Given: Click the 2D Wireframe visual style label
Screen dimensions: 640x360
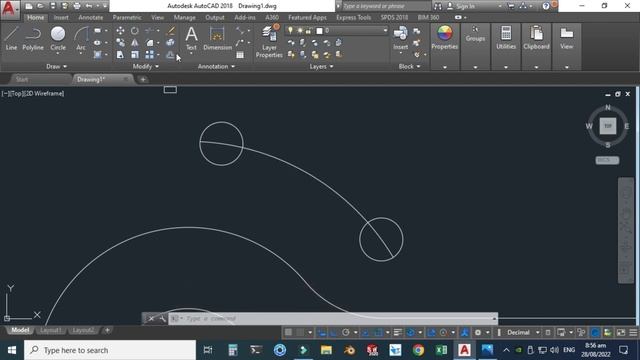Looking at the screenshot, I should click(45, 93).
